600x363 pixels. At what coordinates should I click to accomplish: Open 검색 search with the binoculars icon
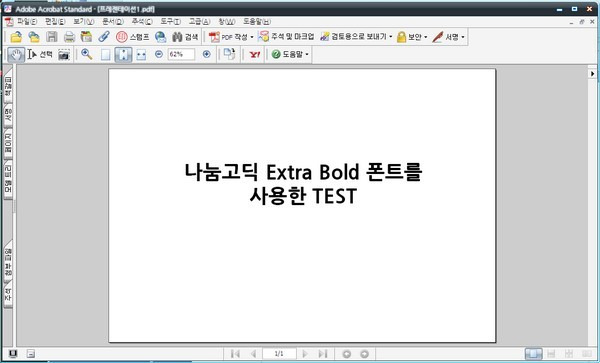point(185,37)
